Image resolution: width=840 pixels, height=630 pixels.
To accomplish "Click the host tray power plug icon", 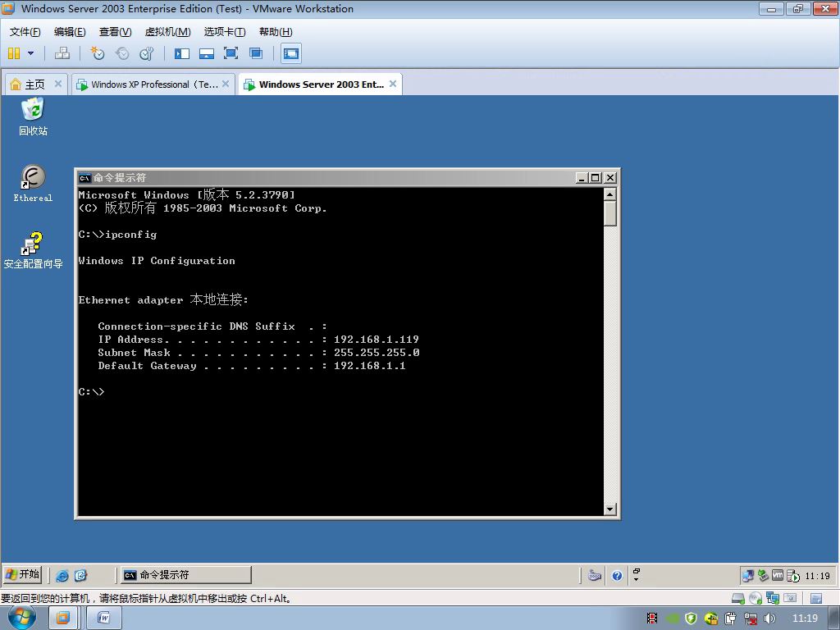I will [x=730, y=619].
